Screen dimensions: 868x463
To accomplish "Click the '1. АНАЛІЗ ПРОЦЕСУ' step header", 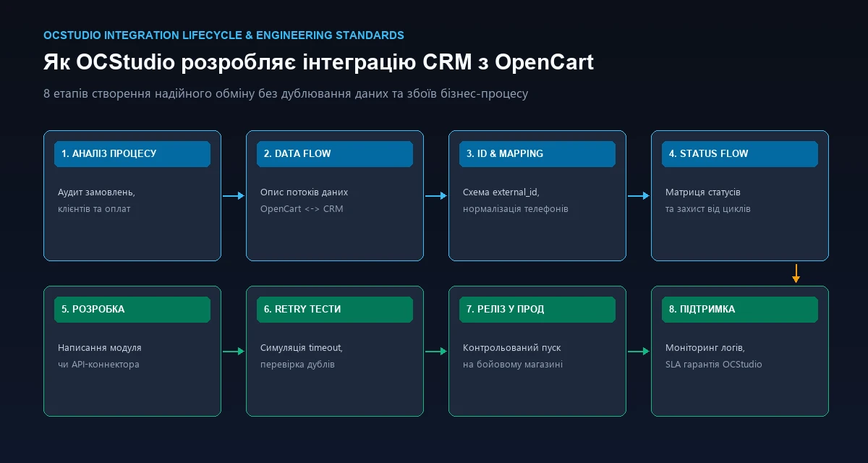I will coord(132,154).
